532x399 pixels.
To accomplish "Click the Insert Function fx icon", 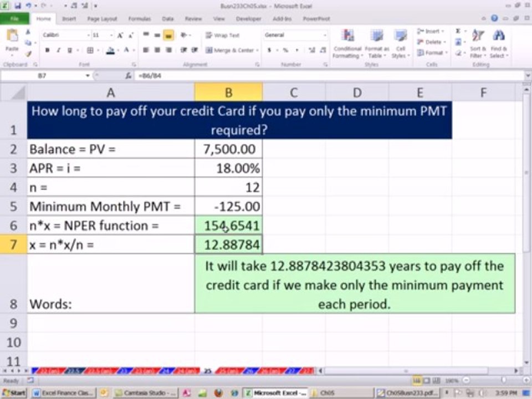I will point(128,76).
